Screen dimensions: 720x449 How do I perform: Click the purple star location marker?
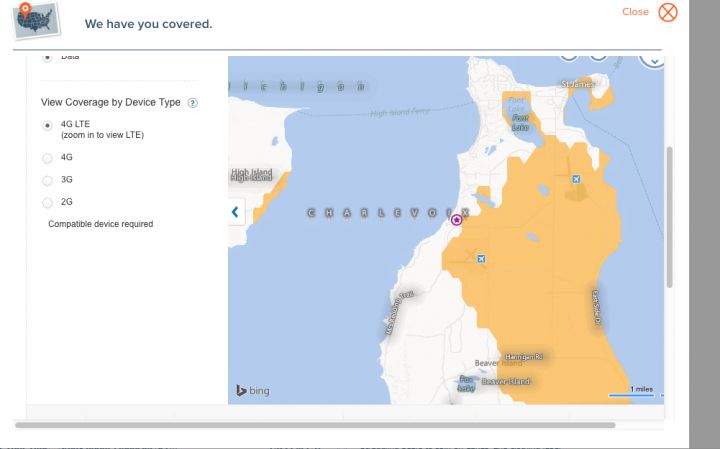456,220
